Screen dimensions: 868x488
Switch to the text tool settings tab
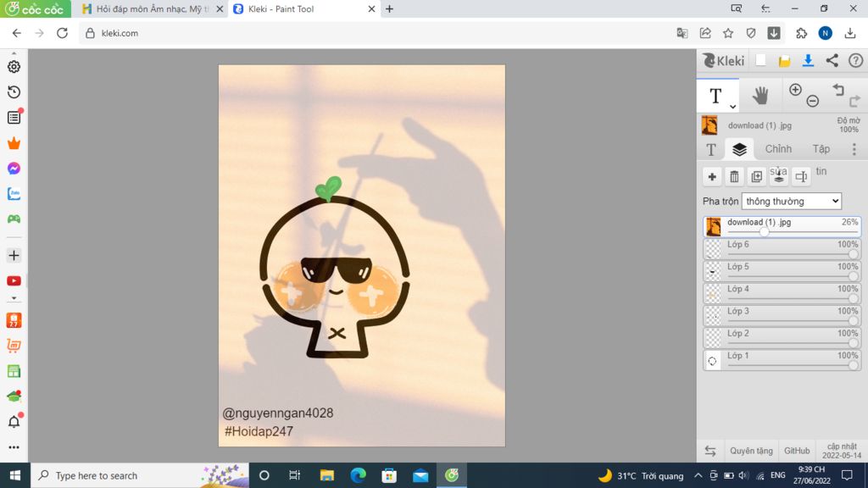click(711, 149)
